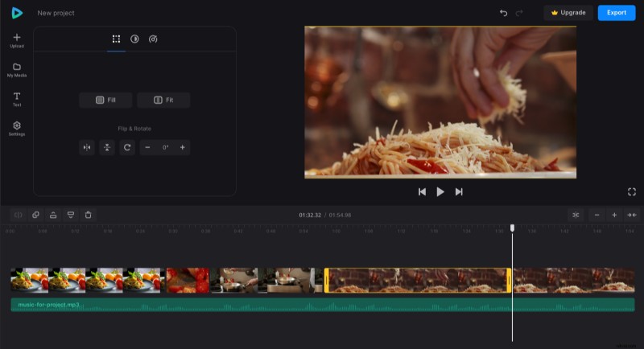Delete the selected clip
The height and width of the screenshot is (349, 644).
coord(88,215)
